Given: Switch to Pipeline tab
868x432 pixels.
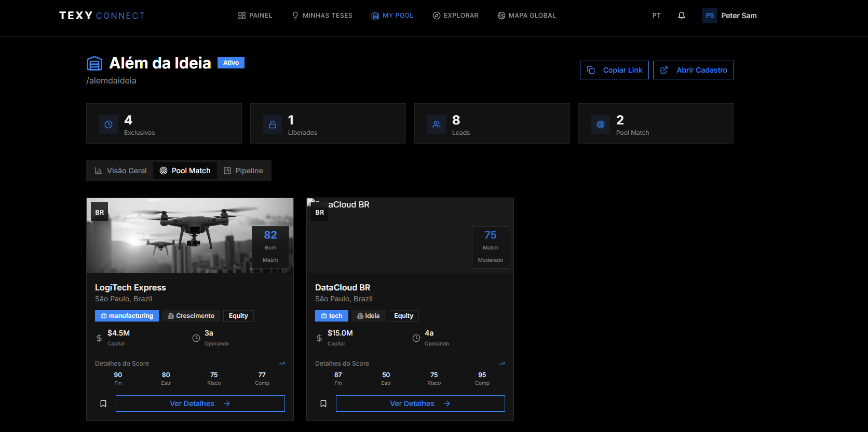Looking at the screenshot, I should tap(243, 171).
